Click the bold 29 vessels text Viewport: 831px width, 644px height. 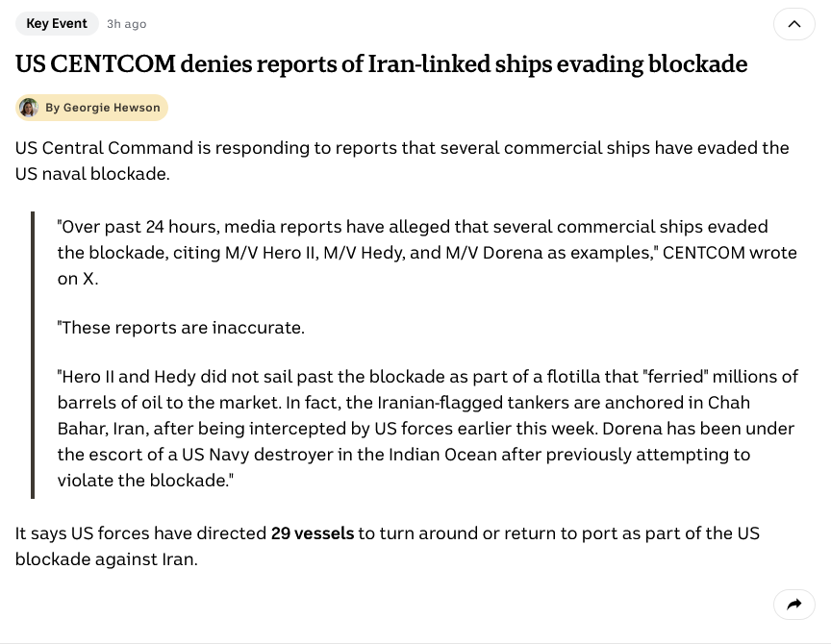click(x=312, y=533)
